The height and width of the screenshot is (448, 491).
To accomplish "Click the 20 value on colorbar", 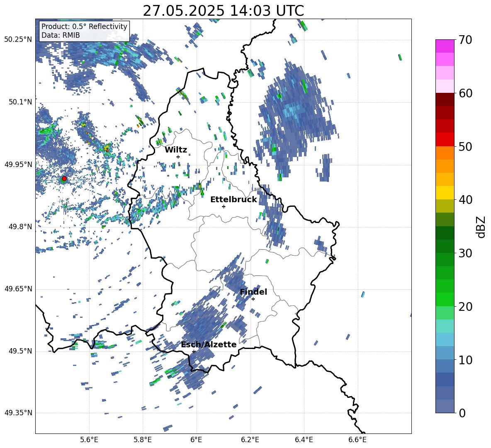I will [x=465, y=307].
